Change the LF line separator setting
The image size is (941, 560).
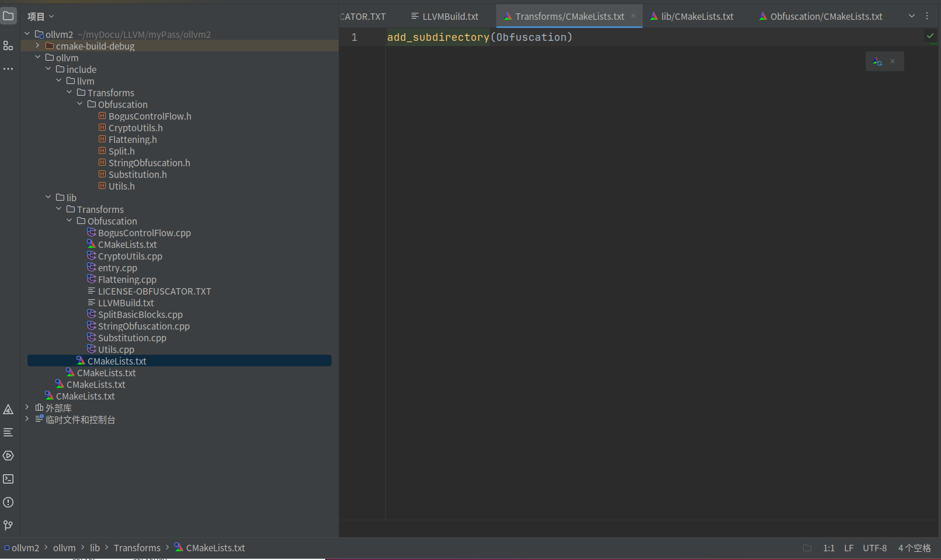[849, 548]
